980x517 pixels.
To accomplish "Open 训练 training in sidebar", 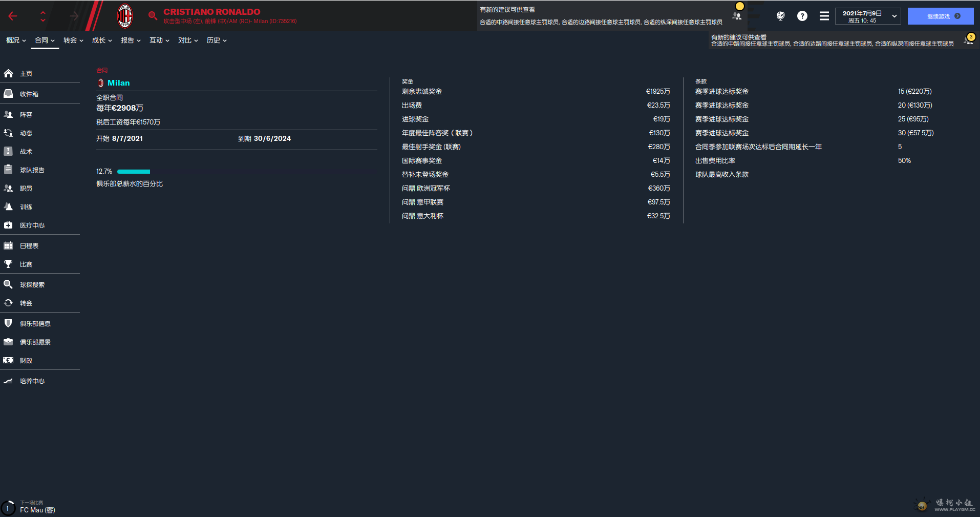I will (40, 207).
